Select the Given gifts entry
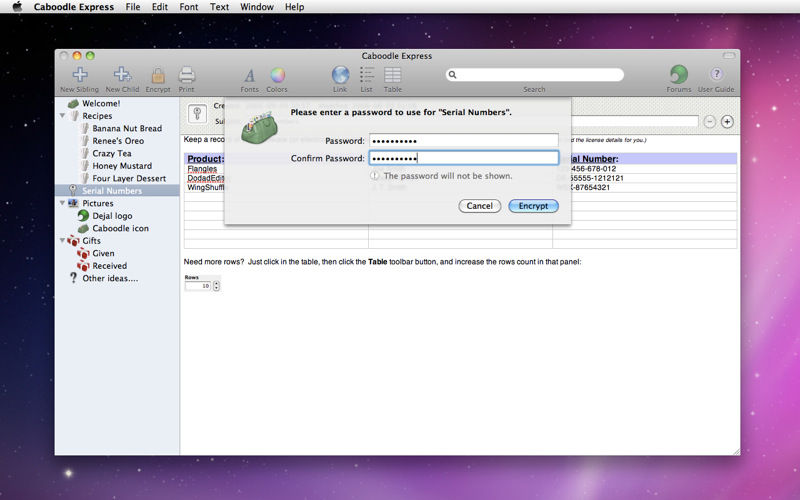The height and width of the screenshot is (500, 800). 103,254
